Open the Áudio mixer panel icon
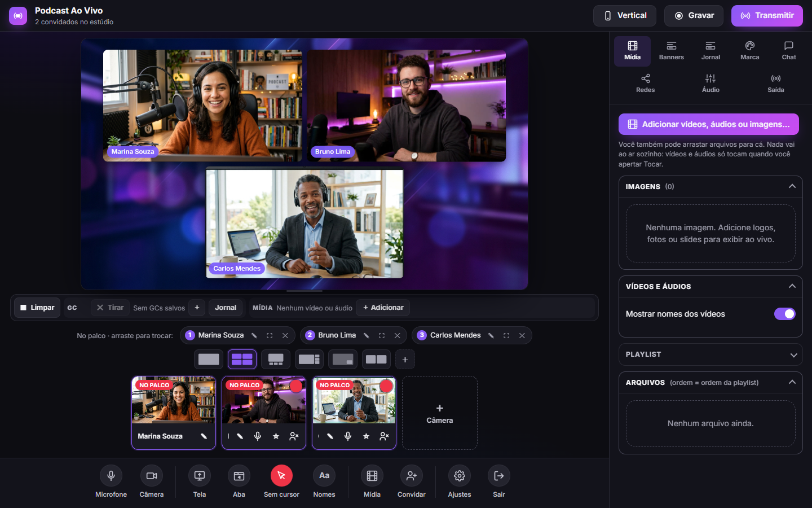This screenshot has height=508, width=812. [710, 84]
